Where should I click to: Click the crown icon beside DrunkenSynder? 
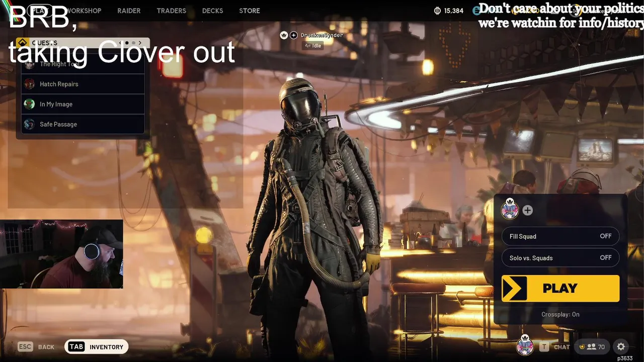point(284,35)
